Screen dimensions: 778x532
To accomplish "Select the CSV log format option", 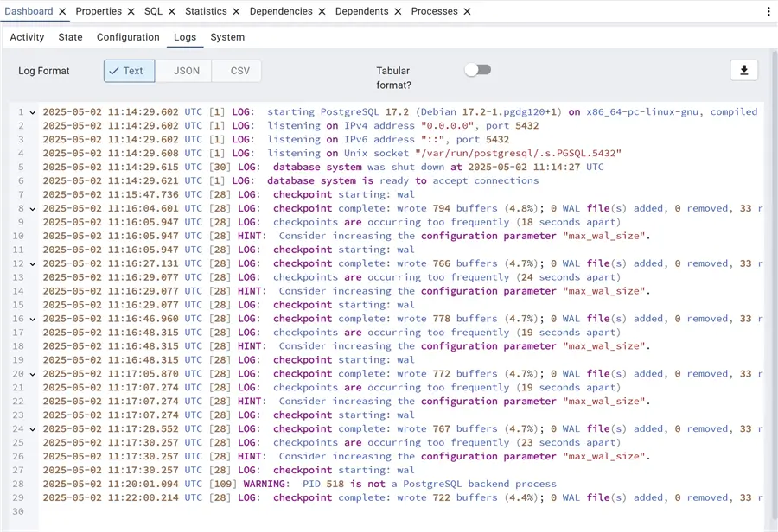I will [237, 71].
